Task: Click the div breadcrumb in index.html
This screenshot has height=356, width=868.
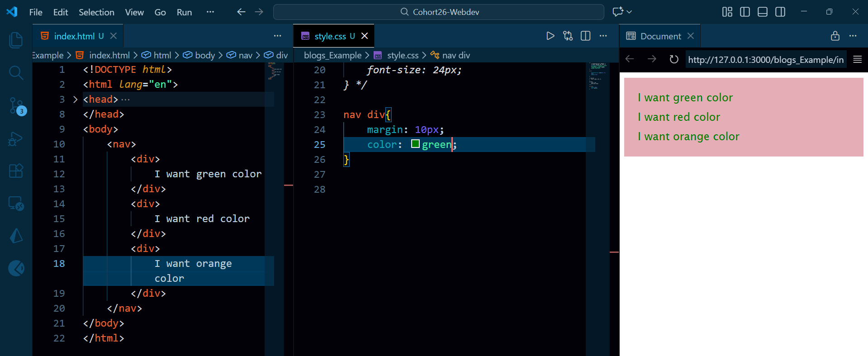Action: pyautogui.click(x=276, y=55)
